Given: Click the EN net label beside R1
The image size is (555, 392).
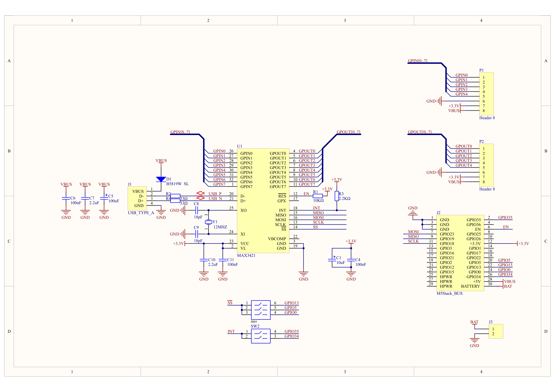Looking at the screenshot, I should pyautogui.click(x=306, y=194).
